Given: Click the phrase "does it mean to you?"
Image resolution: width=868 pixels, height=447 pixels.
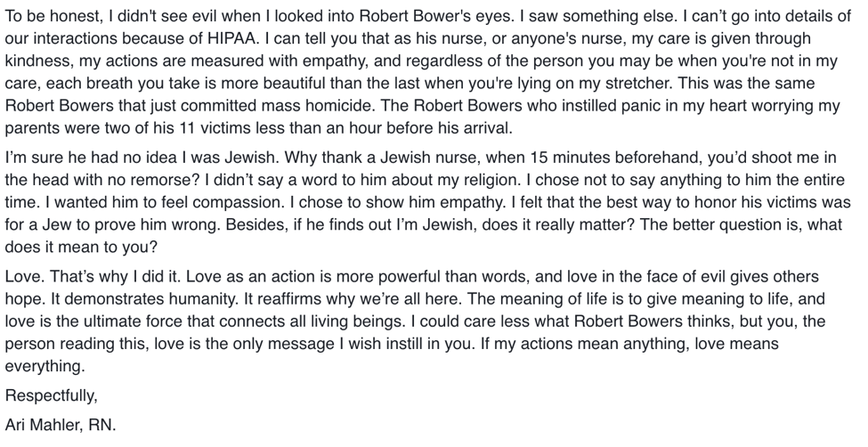Looking at the screenshot, I should (x=81, y=248).
